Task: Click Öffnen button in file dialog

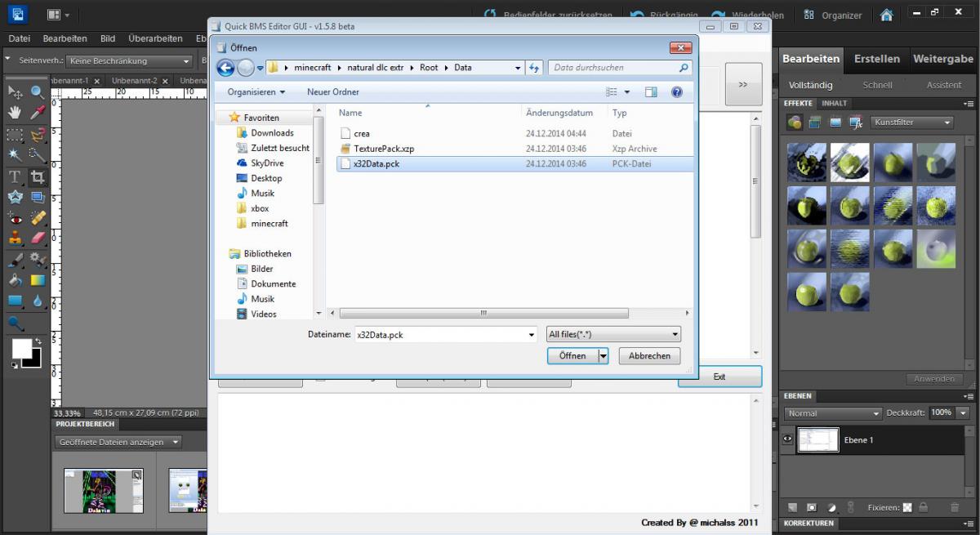Action: point(572,355)
